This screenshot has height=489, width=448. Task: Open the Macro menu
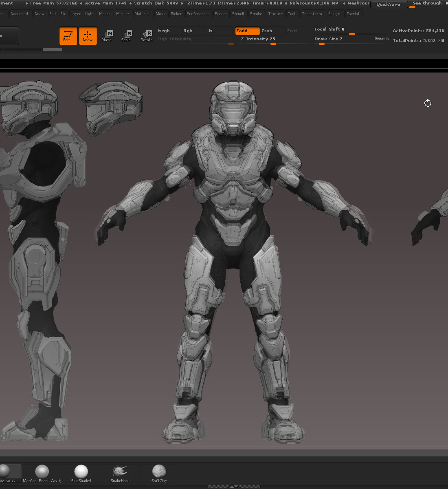105,14
